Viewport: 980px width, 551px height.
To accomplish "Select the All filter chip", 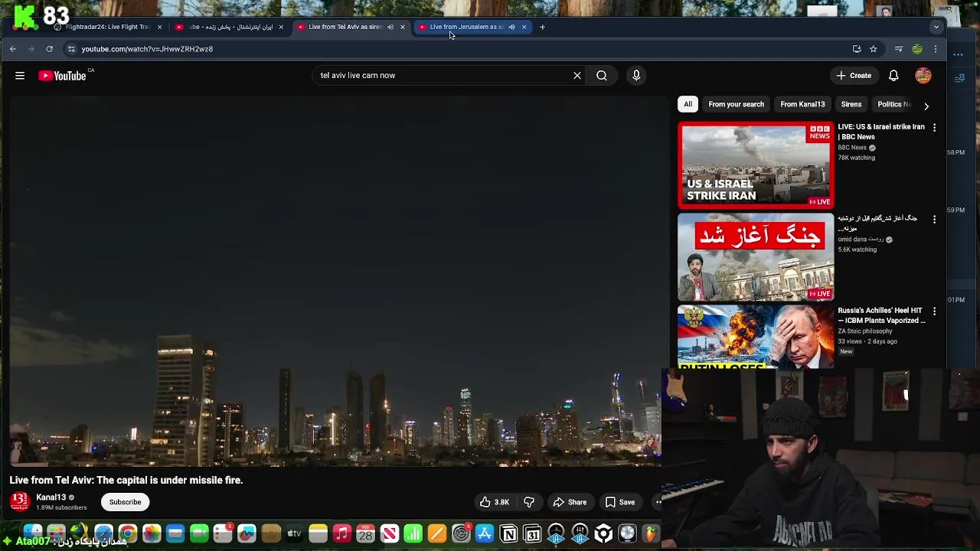I will click(x=688, y=104).
